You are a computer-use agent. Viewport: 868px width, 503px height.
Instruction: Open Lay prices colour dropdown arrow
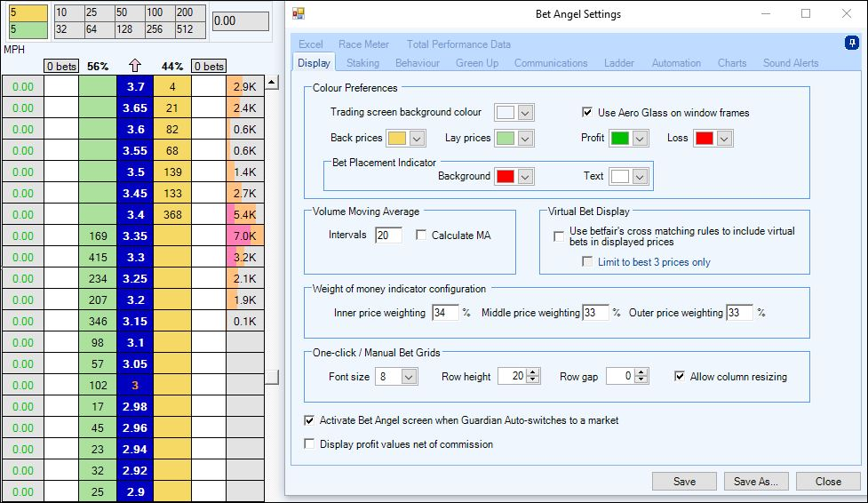point(525,138)
